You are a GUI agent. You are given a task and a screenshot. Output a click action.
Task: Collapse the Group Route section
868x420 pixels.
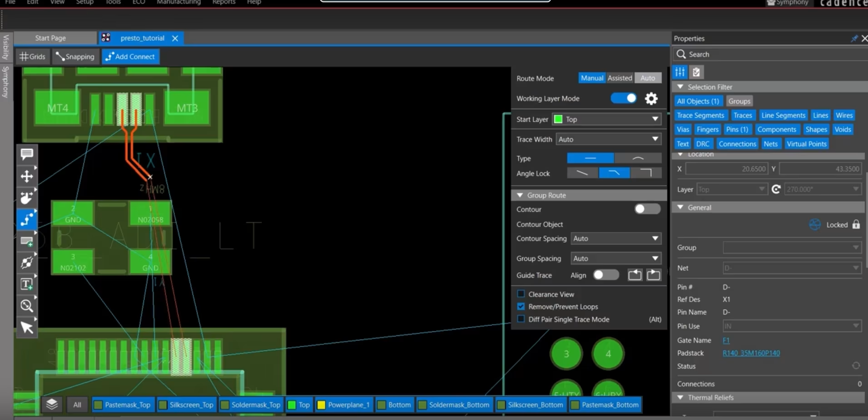coord(520,195)
